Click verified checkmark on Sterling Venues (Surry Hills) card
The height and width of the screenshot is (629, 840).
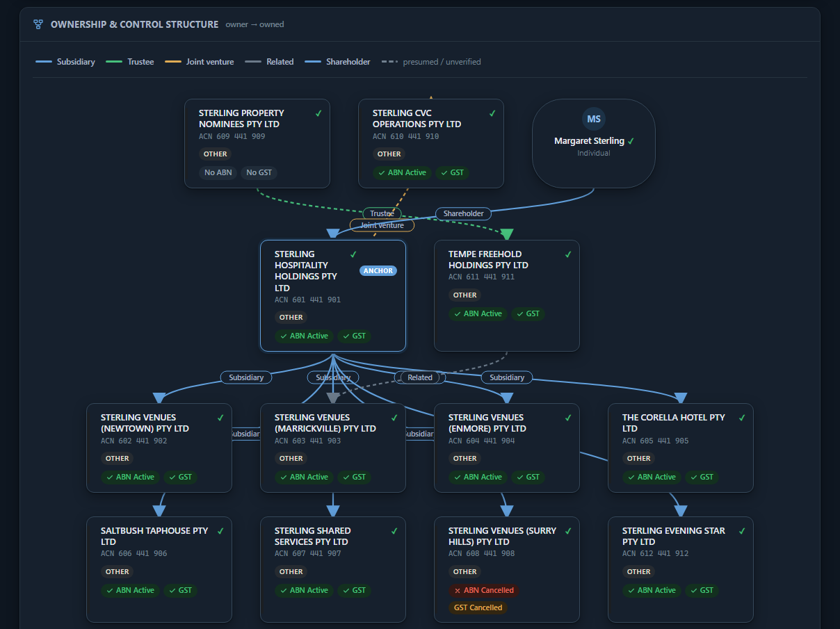point(567,531)
